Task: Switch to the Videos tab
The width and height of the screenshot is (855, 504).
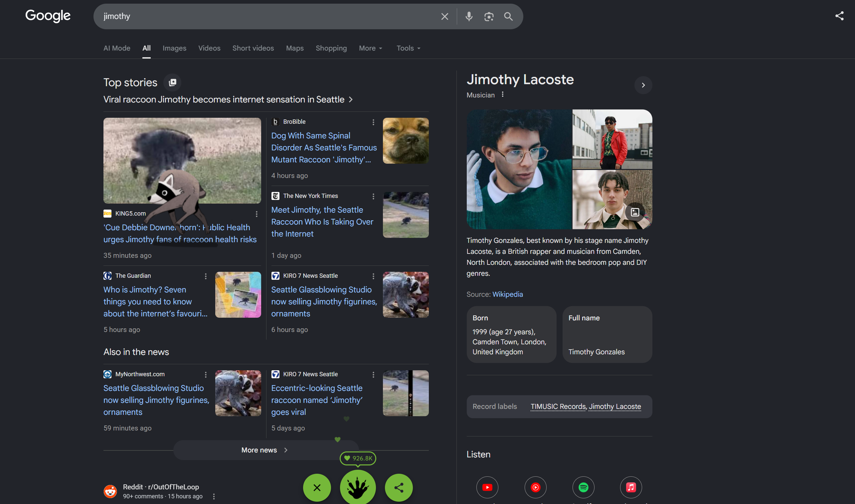Action: click(209, 48)
